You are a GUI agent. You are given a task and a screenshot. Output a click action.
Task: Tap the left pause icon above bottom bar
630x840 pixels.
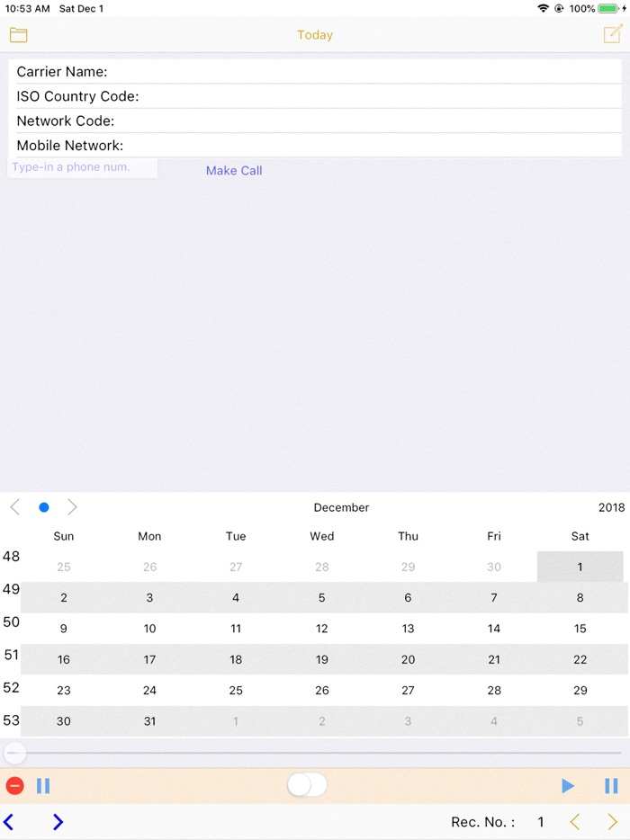point(43,785)
